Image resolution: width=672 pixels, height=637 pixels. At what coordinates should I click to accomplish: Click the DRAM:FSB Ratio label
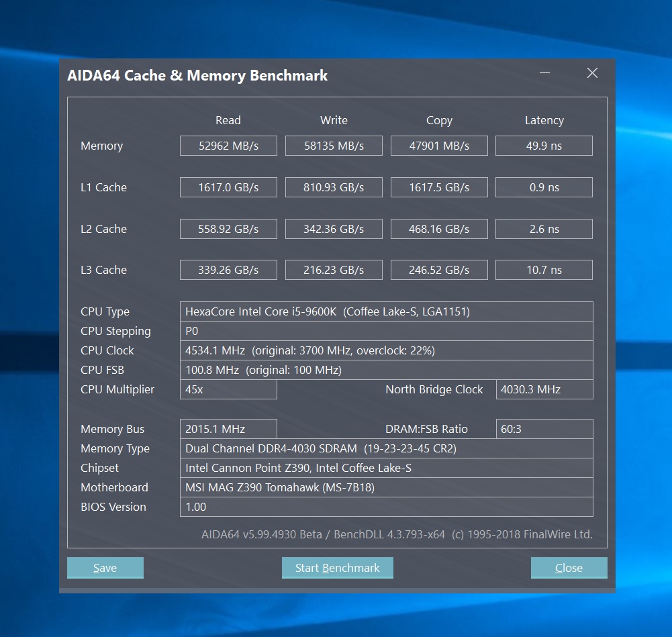point(426,429)
